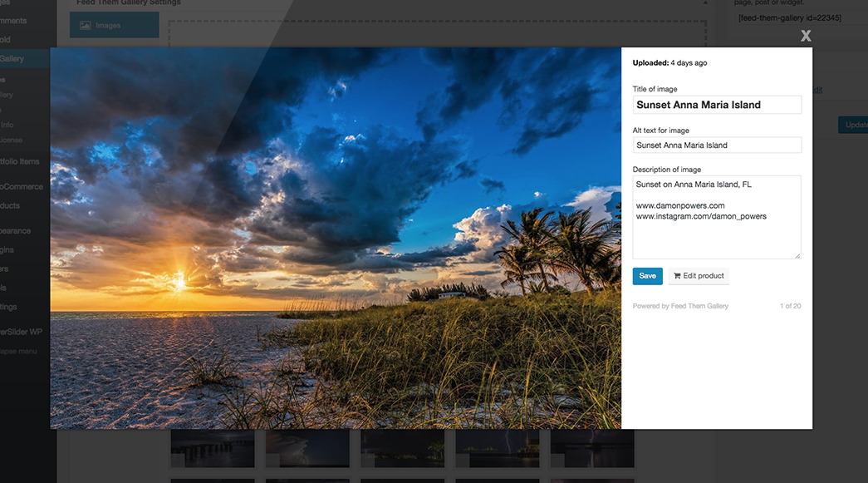Grab the description textarea resize handle

tap(797, 255)
